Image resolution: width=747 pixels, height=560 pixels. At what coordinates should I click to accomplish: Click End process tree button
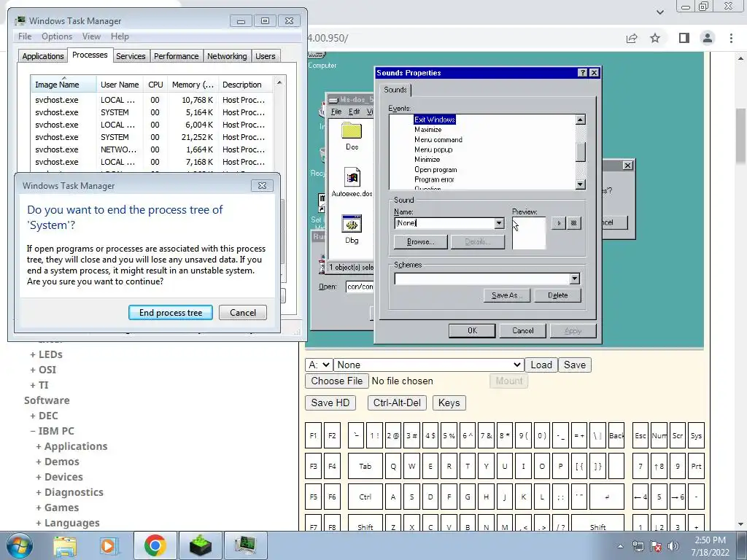(x=171, y=312)
